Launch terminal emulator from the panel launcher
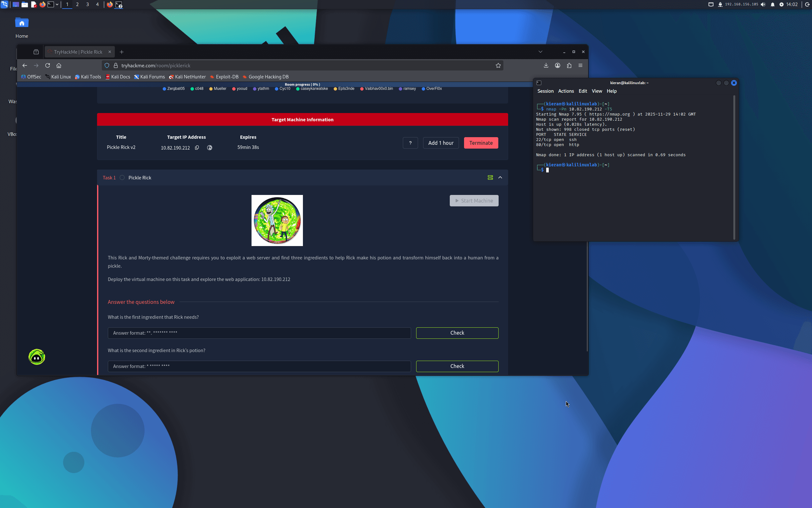Image resolution: width=812 pixels, height=508 pixels. (x=51, y=4)
